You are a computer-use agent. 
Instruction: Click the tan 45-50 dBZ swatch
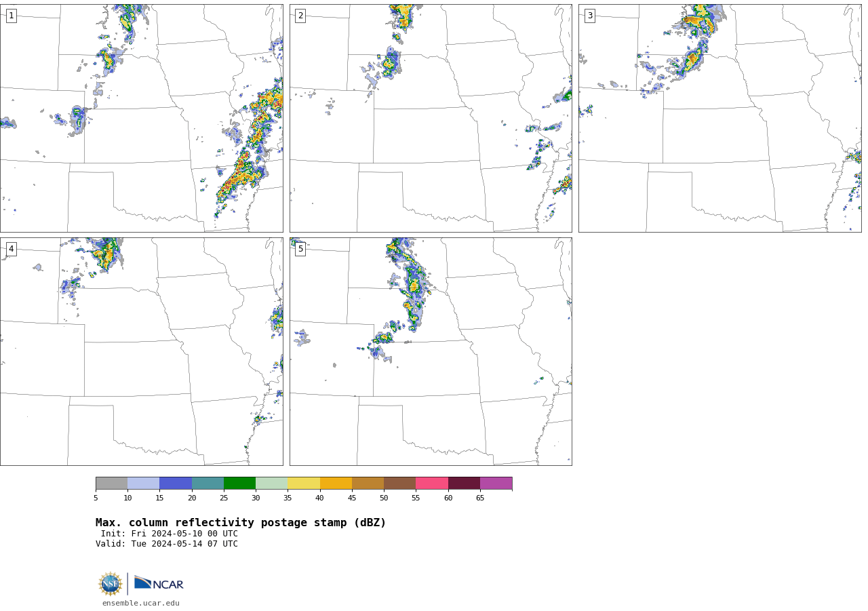click(368, 483)
